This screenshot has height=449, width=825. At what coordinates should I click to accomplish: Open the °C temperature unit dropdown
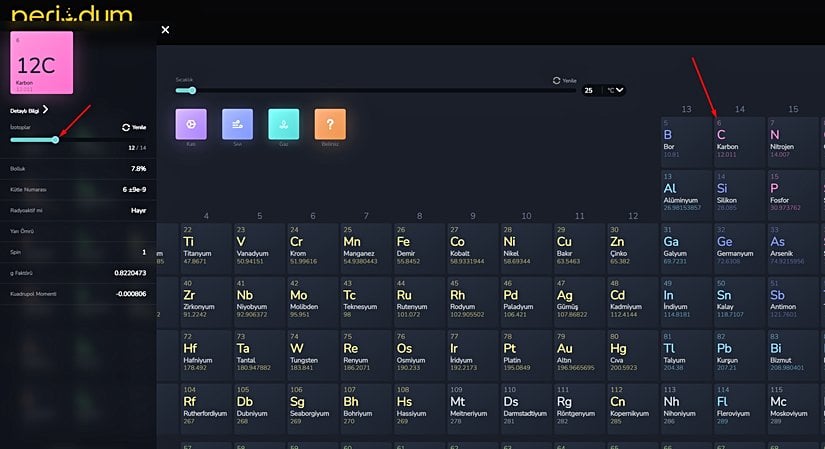[614, 90]
